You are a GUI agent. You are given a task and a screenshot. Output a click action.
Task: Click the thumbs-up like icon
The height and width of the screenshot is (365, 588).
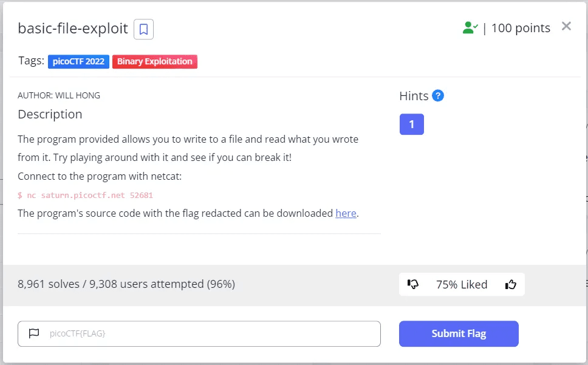click(x=510, y=284)
